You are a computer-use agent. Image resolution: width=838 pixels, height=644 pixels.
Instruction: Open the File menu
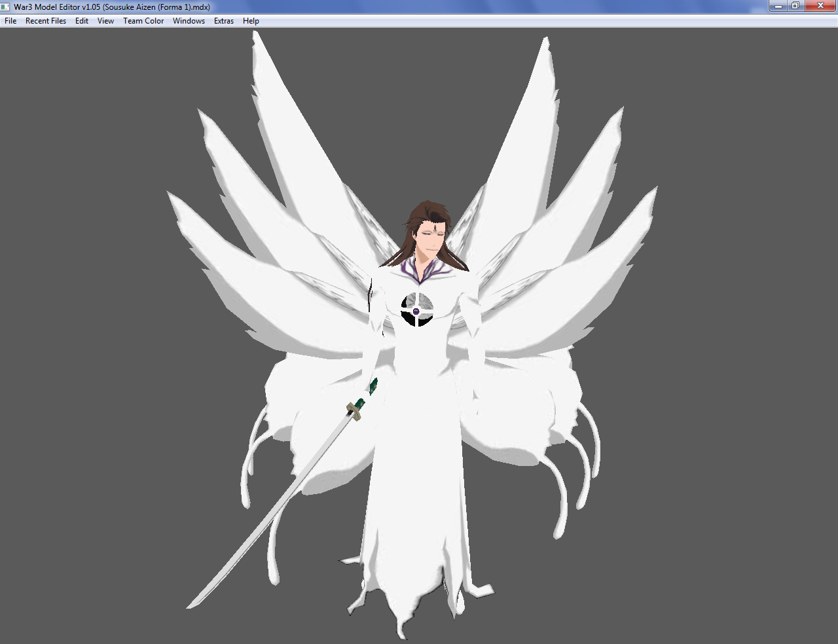coord(10,21)
